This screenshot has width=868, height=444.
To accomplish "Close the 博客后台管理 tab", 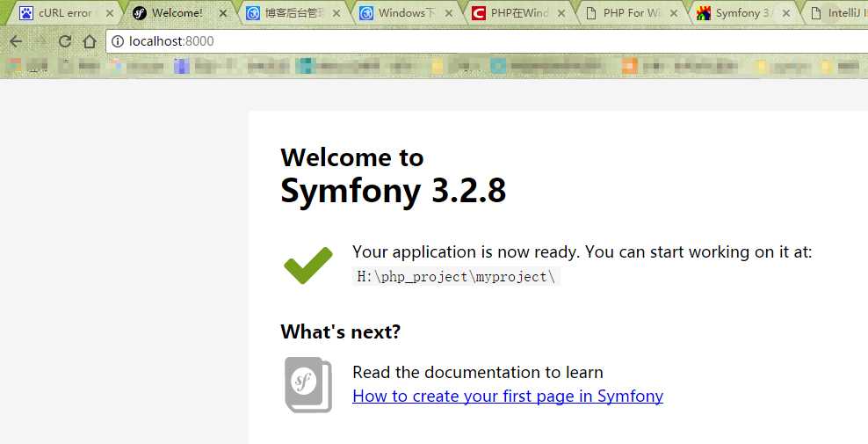I will pos(336,13).
